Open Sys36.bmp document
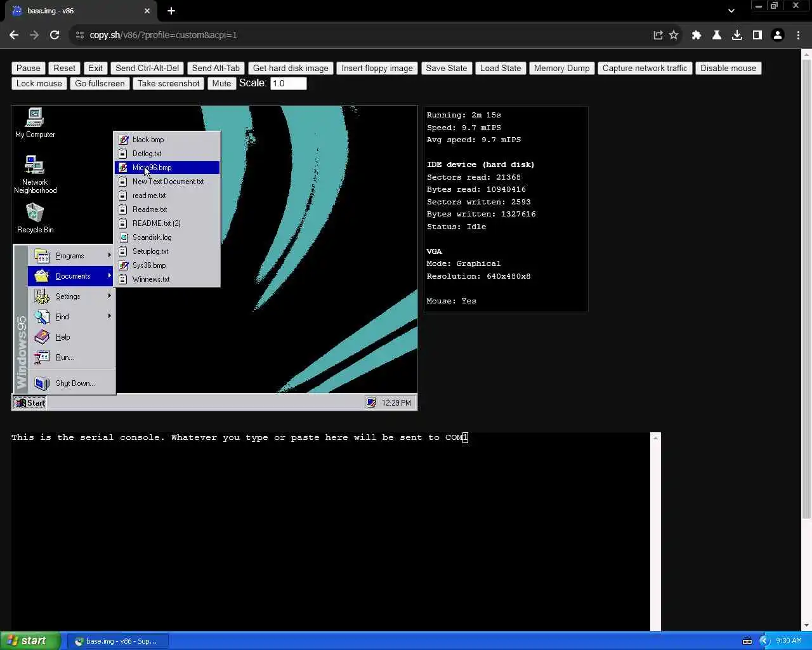Viewport: 812px width, 650px height. coord(167,265)
